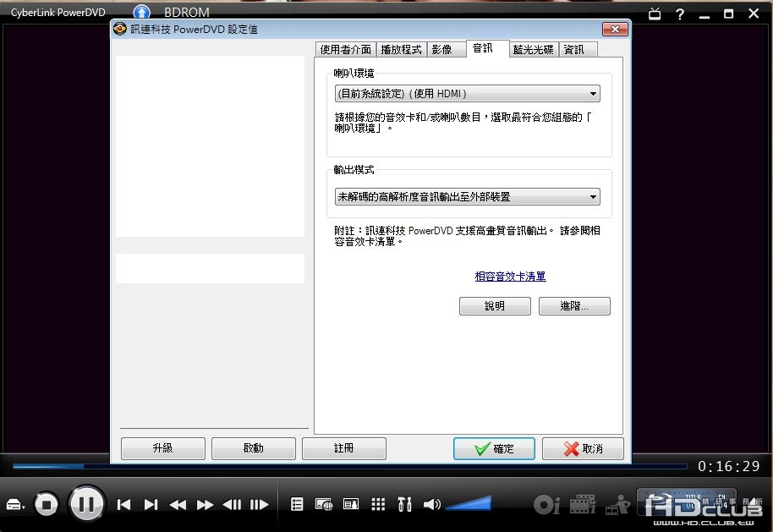Viewport: 773px width, 532px height.
Task: Click the eject disc icon
Action: tap(14, 504)
